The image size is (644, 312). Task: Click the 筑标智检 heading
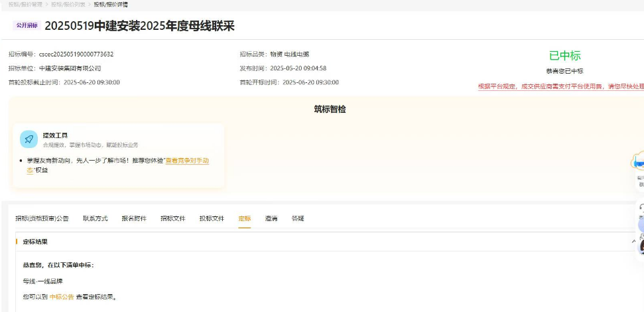click(330, 110)
